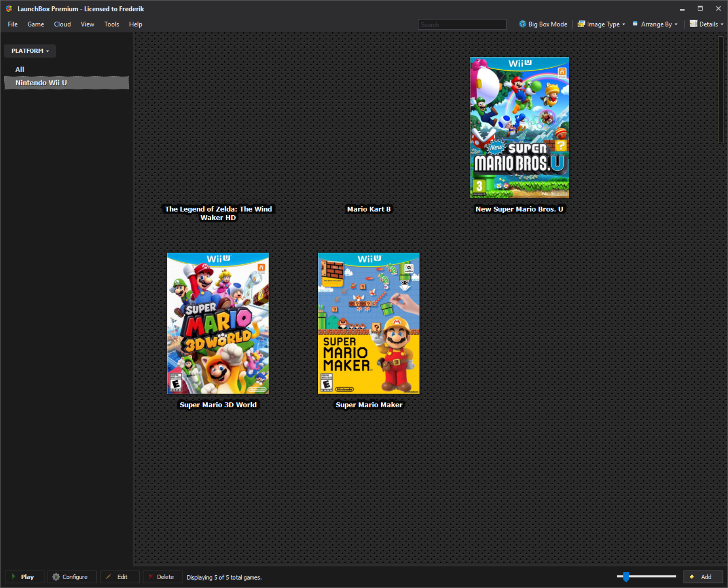Click the Delete button label
This screenshot has width=728, height=588.
point(165,577)
